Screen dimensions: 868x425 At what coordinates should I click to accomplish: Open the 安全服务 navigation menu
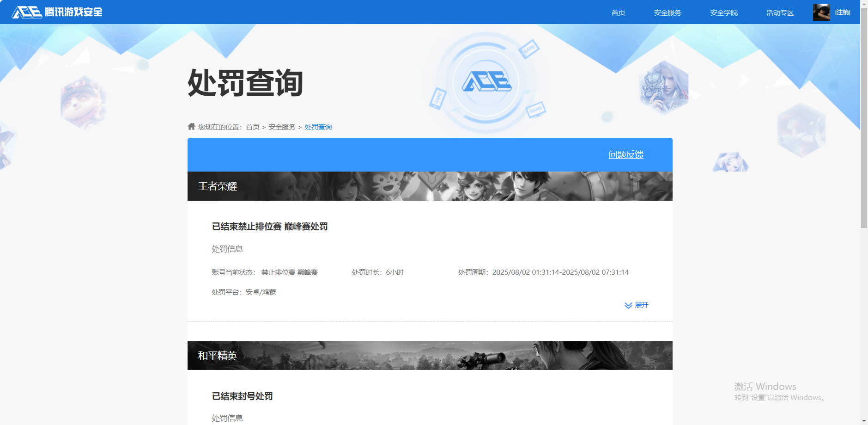pyautogui.click(x=667, y=12)
